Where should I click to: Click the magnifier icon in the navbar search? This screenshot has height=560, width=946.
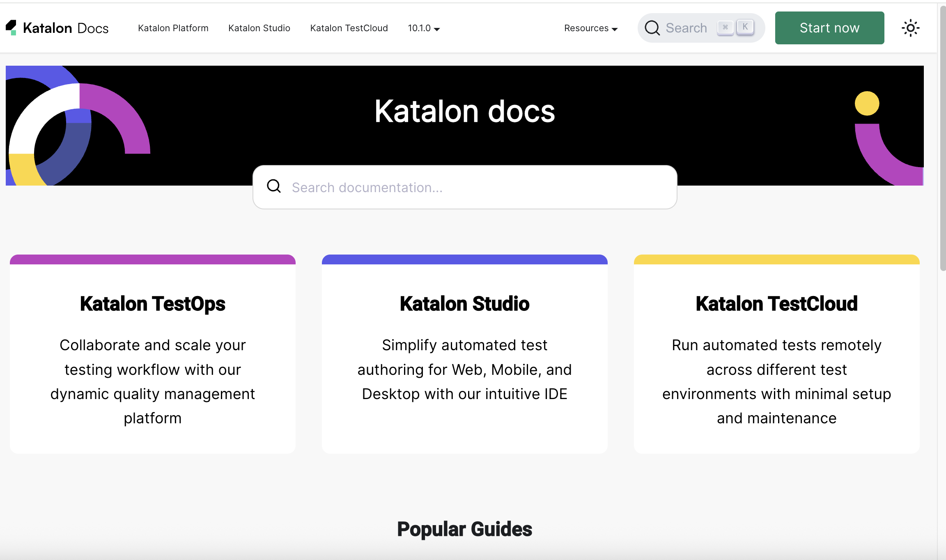(652, 28)
